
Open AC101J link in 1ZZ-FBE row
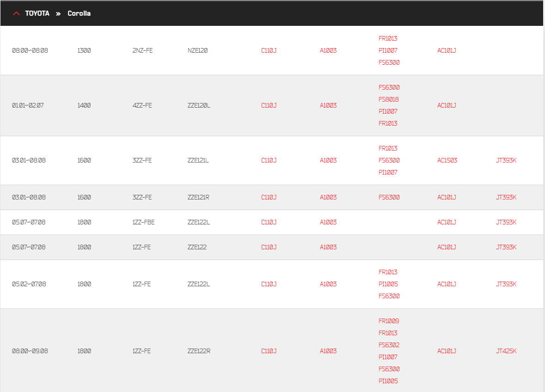point(447,223)
